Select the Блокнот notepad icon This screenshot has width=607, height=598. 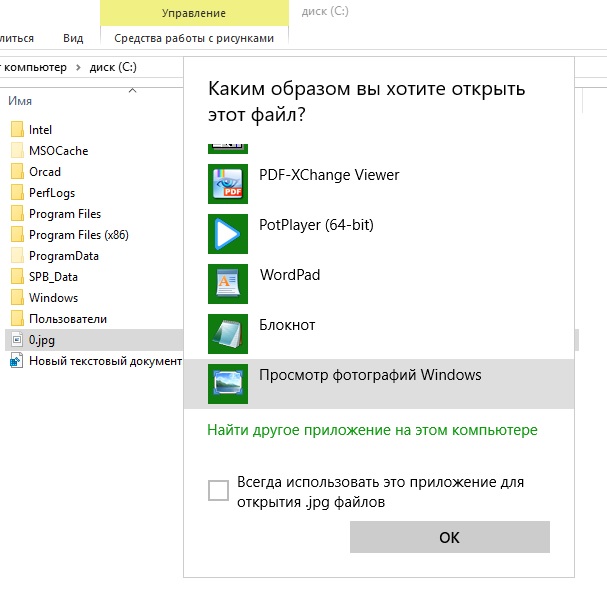[x=228, y=334]
